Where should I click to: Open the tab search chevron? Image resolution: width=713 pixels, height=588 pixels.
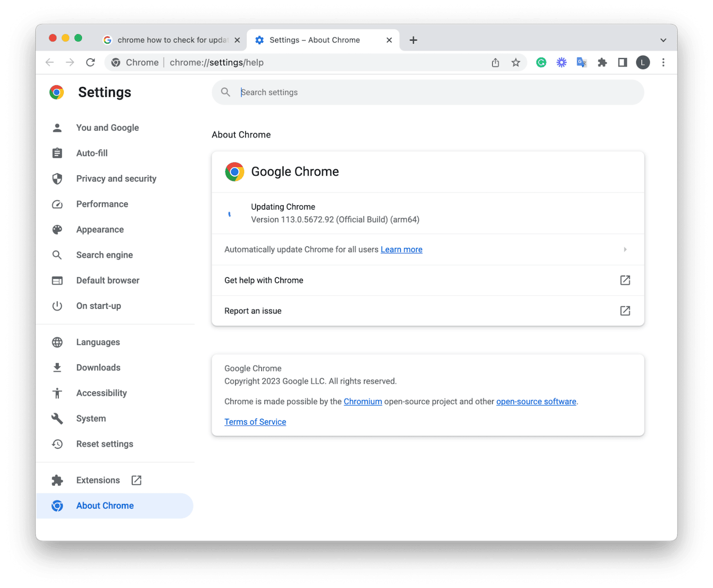tap(663, 40)
